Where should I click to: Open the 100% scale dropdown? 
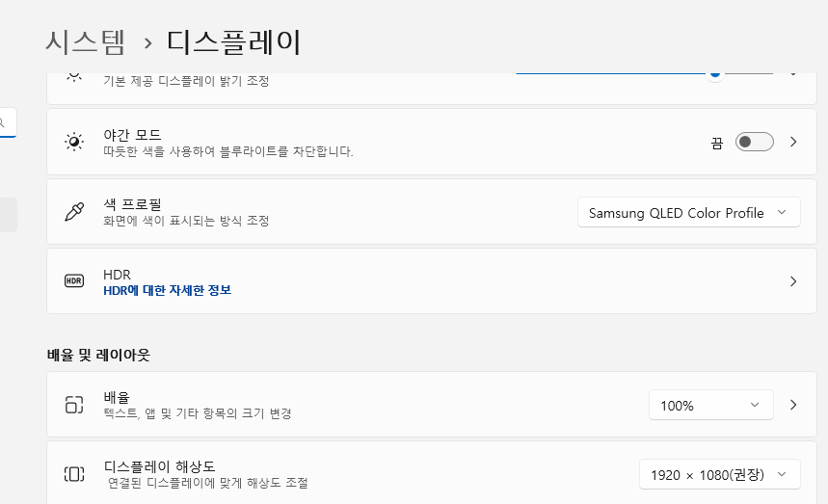click(710, 406)
